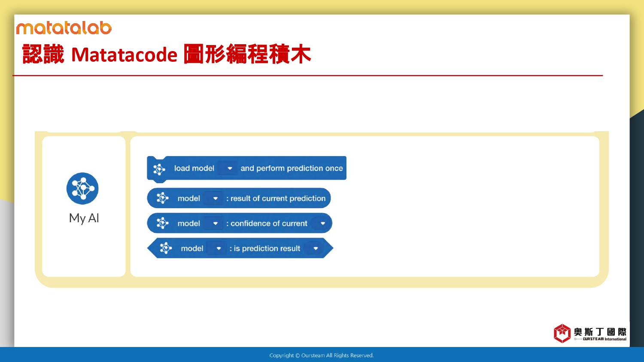This screenshot has width=644, height=362.
Task: Click the icon on is prediction result block
Action: pyautogui.click(x=166, y=248)
